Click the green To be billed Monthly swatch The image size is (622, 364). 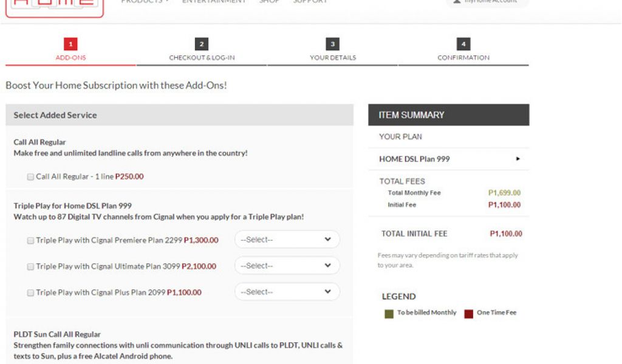(389, 314)
